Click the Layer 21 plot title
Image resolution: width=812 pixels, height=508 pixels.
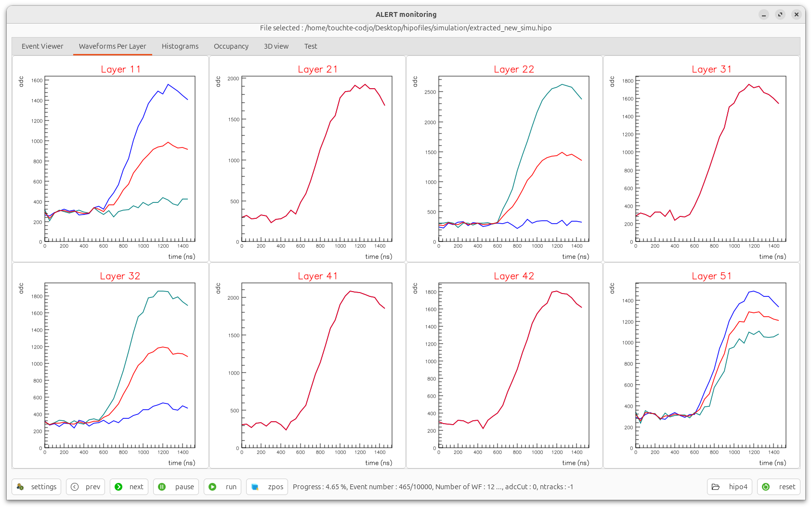(317, 69)
